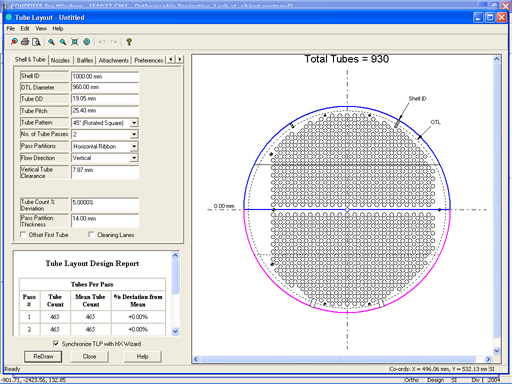Viewport: 512px width, 384px height.
Task: Open the File menu
Action: click(x=11, y=29)
